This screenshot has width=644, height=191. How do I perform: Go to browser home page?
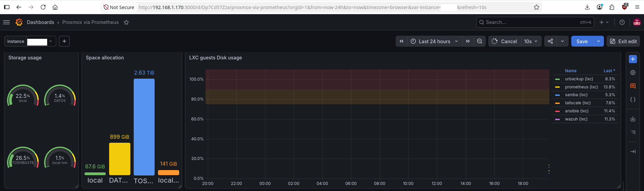(x=55, y=7)
